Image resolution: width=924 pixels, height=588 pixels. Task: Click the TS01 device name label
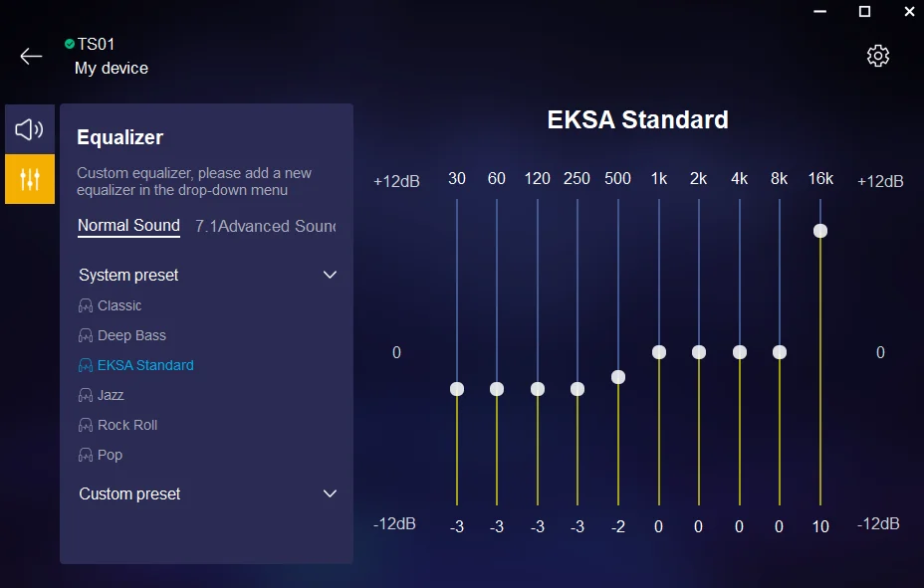(97, 44)
